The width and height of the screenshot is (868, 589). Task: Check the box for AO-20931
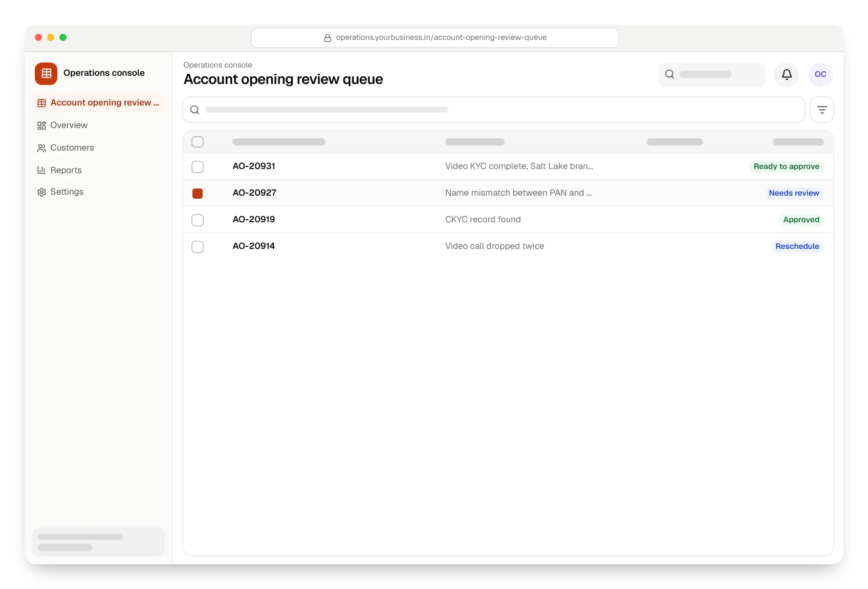click(198, 167)
